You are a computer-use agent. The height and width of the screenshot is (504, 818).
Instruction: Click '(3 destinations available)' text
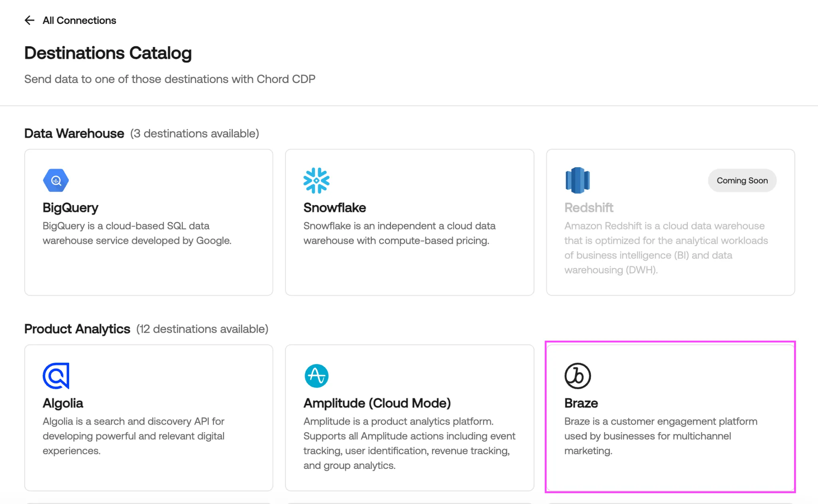(x=195, y=133)
